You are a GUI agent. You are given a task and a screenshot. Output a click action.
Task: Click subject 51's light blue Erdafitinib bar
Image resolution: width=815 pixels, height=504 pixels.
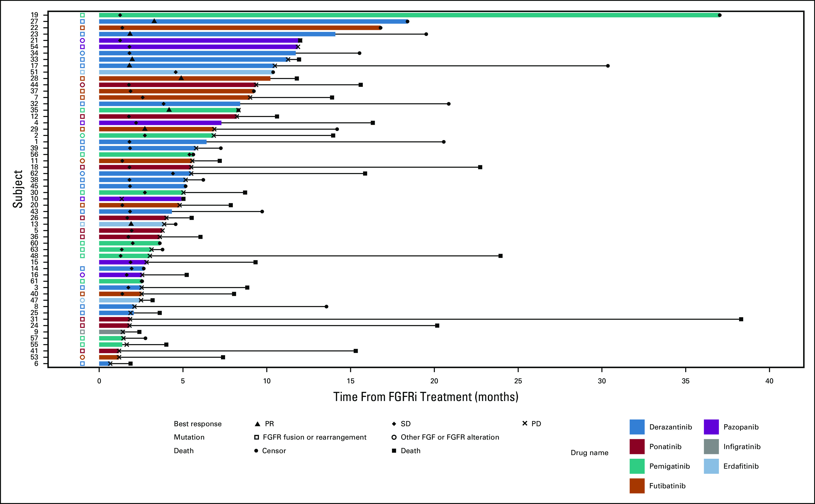[186, 72]
